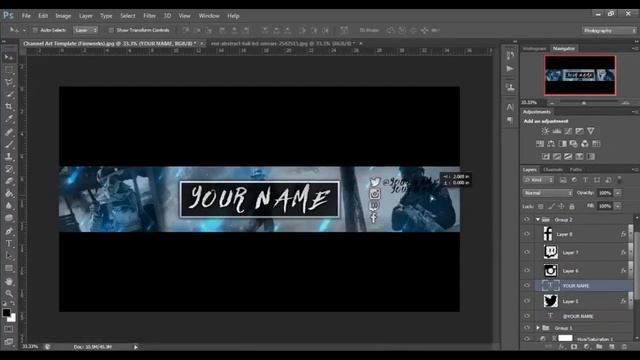Click the Navigator preview thumbnail
Image resolution: width=640 pixels, height=360 pixels.
click(x=580, y=75)
